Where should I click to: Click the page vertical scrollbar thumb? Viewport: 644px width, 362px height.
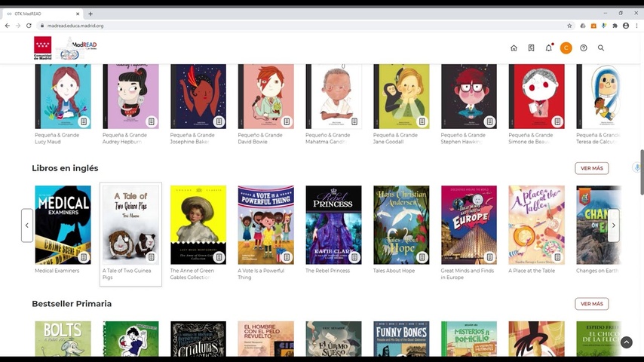642,173
